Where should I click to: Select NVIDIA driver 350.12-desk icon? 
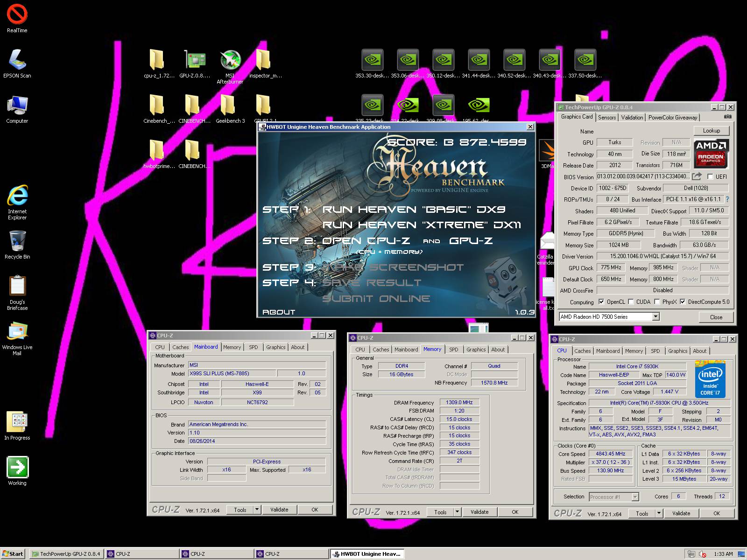point(443,63)
